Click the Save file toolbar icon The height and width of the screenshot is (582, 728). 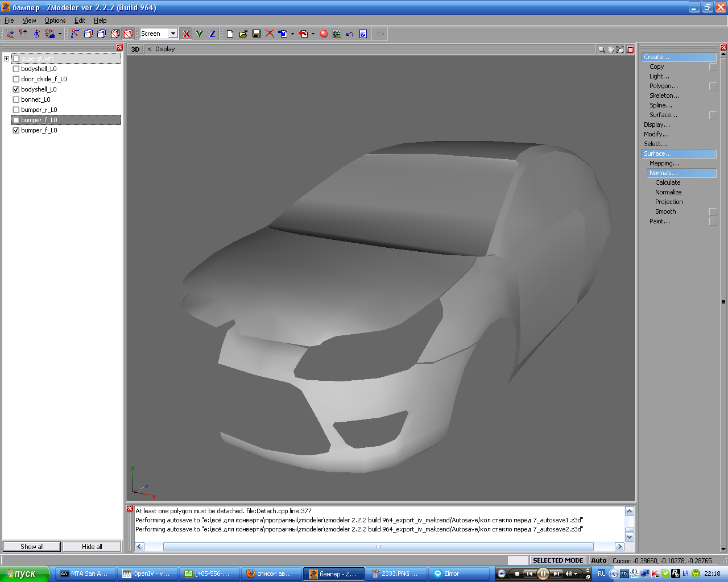pyautogui.click(x=257, y=34)
